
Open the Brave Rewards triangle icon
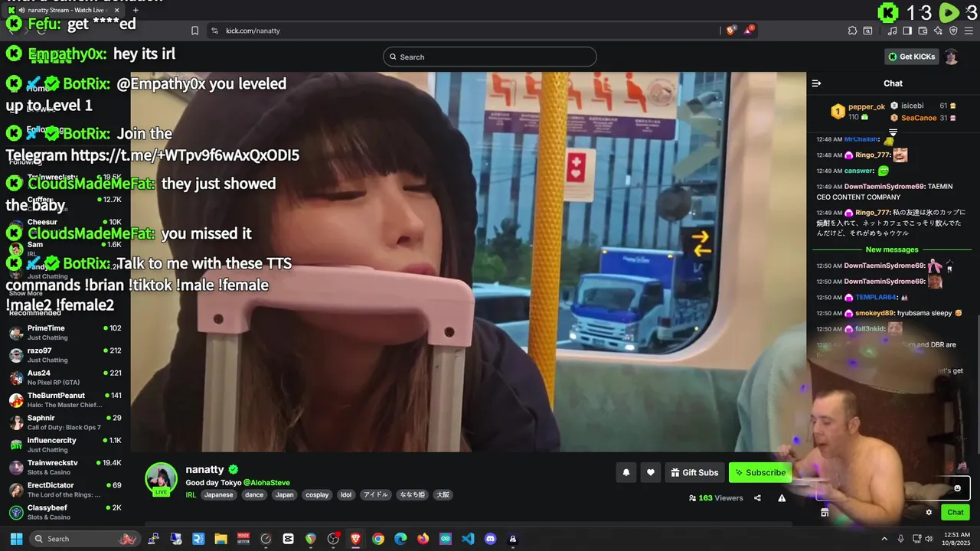coord(748,31)
